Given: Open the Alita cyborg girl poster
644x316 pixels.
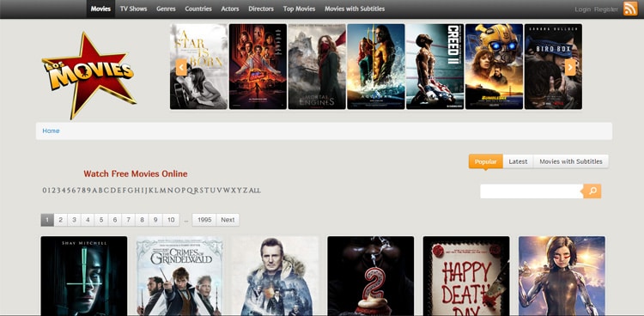Looking at the screenshot, I should (562, 276).
